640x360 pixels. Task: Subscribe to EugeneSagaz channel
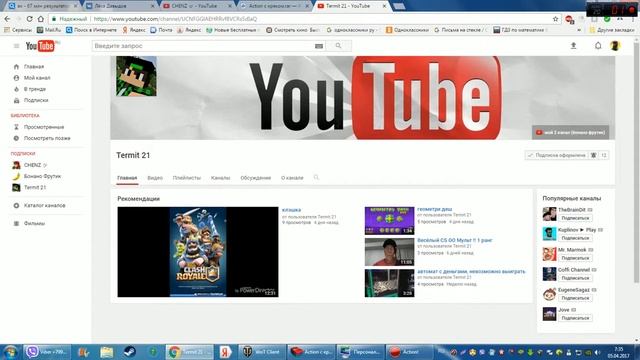tap(575, 298)
